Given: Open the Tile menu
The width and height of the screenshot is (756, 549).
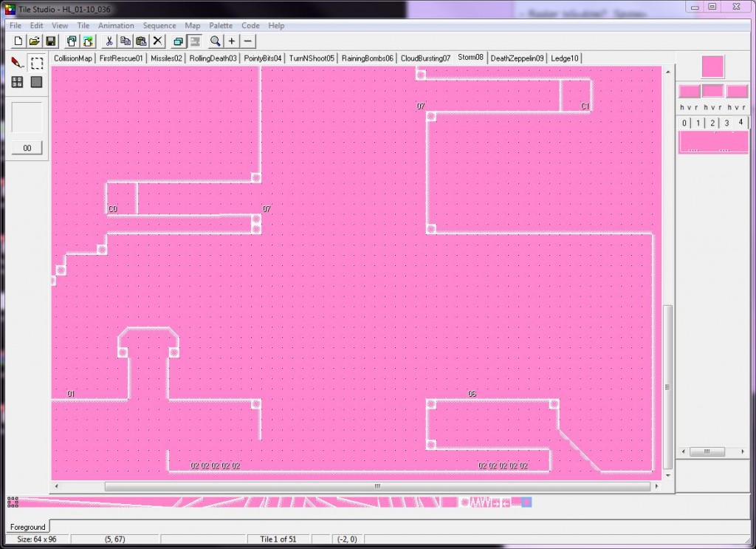Looking at the screenshot, I should click(83, 26).
